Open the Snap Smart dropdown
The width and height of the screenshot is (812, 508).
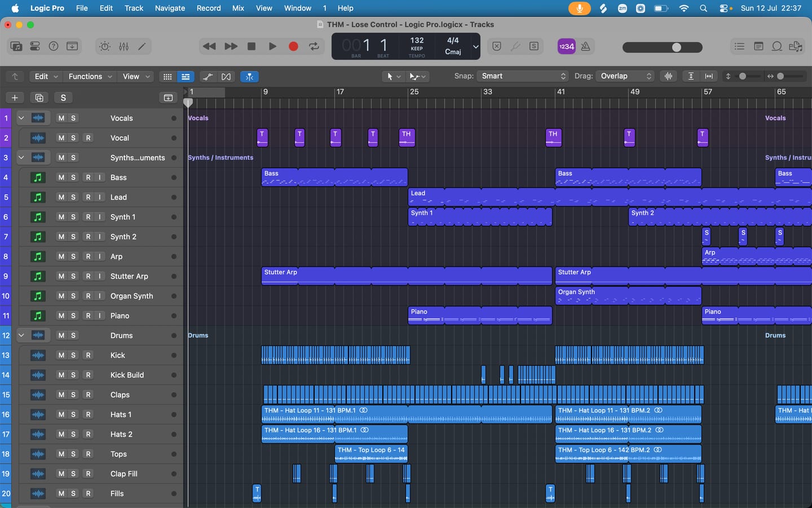point(523,76)
